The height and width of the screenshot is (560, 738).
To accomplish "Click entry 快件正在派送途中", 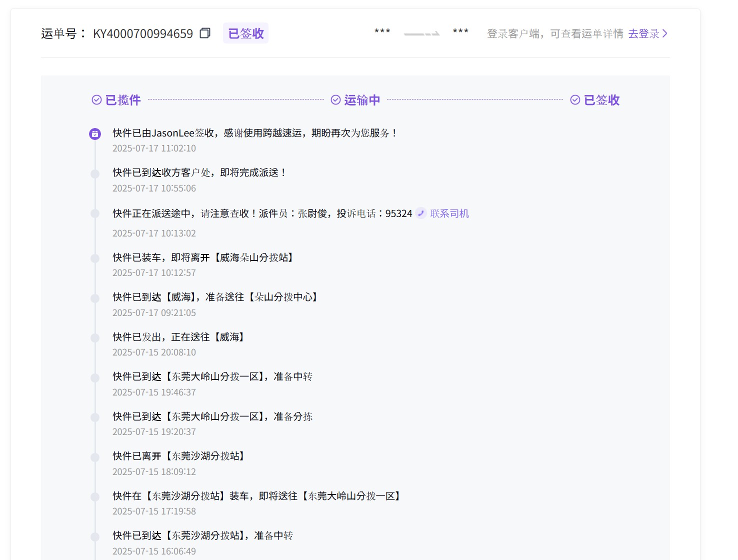I will coord(262,213).
